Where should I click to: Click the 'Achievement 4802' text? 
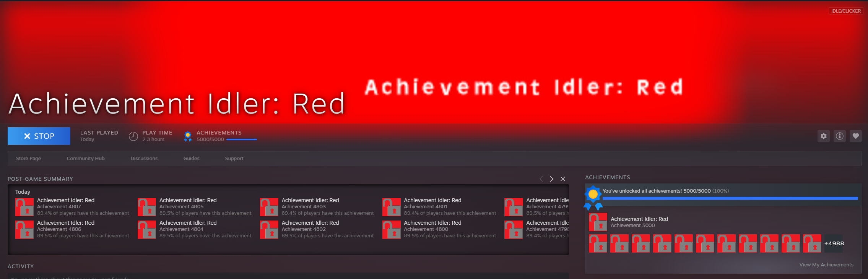click(x=304, y=229)
